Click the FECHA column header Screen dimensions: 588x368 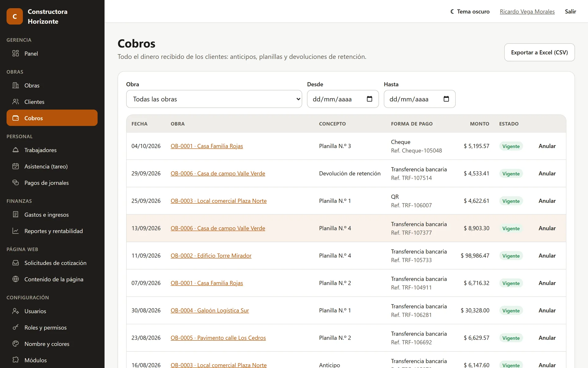139,124
